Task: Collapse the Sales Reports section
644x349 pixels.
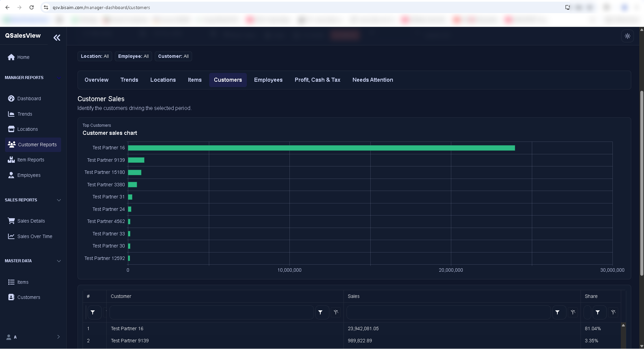Action: coord(59,200)
